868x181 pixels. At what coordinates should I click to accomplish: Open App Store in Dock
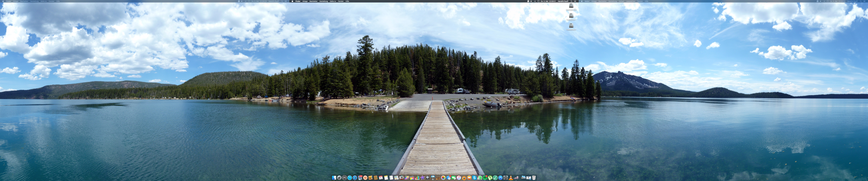point(500,178)
